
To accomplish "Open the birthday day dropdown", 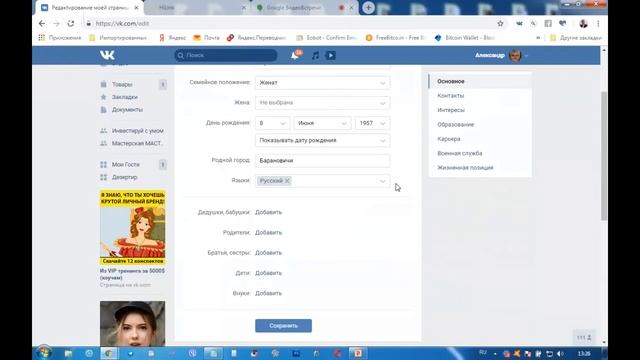I will (272, 123).
